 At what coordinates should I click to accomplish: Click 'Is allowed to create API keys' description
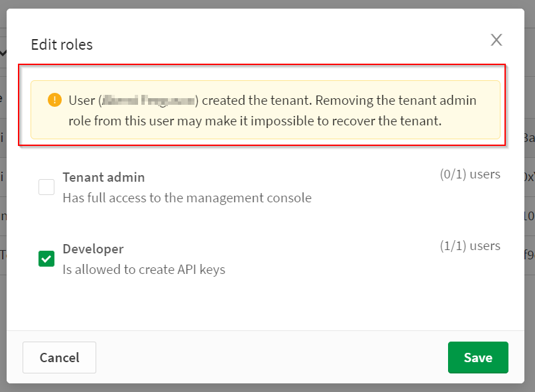[x=143, y=270]
